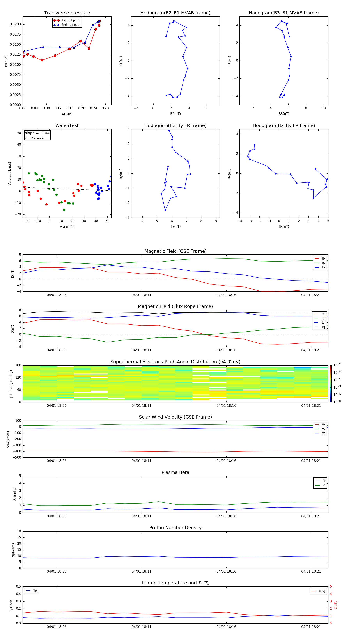Click the Te/Tp legend entry
This screenshot has height=644, width=351.
coord(318,591)
